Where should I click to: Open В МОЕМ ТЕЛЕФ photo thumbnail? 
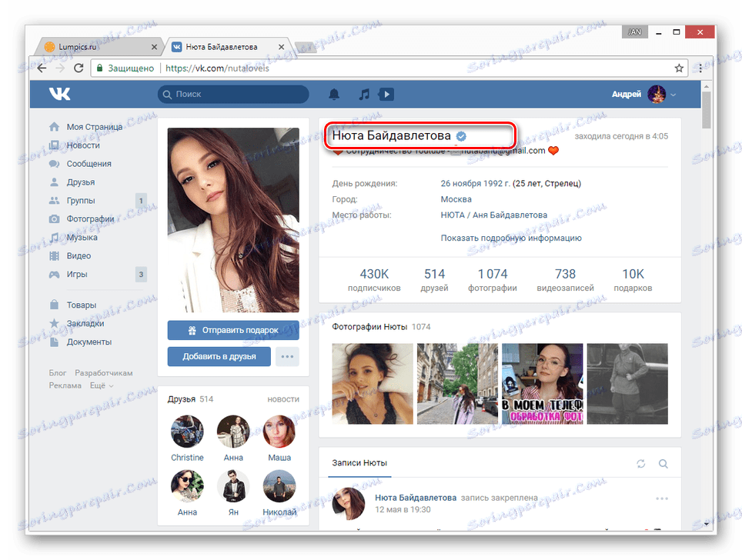click(x=543, y=384)
